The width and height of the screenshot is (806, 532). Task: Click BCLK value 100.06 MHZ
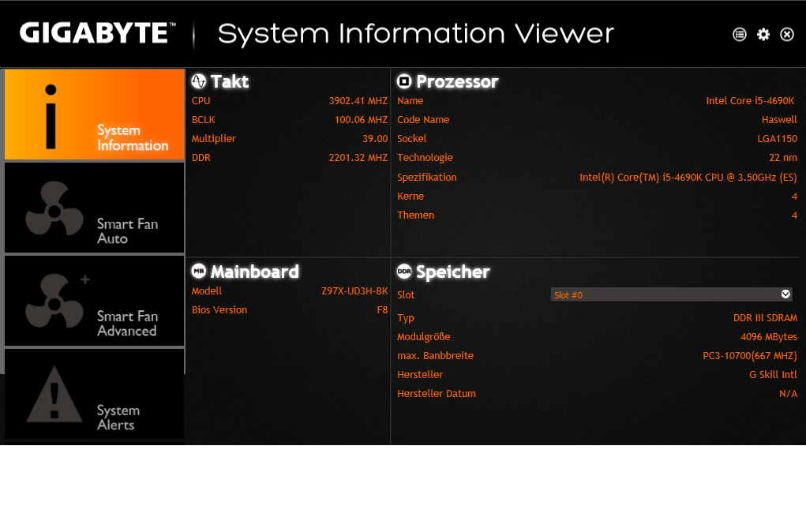click(361, 120)
